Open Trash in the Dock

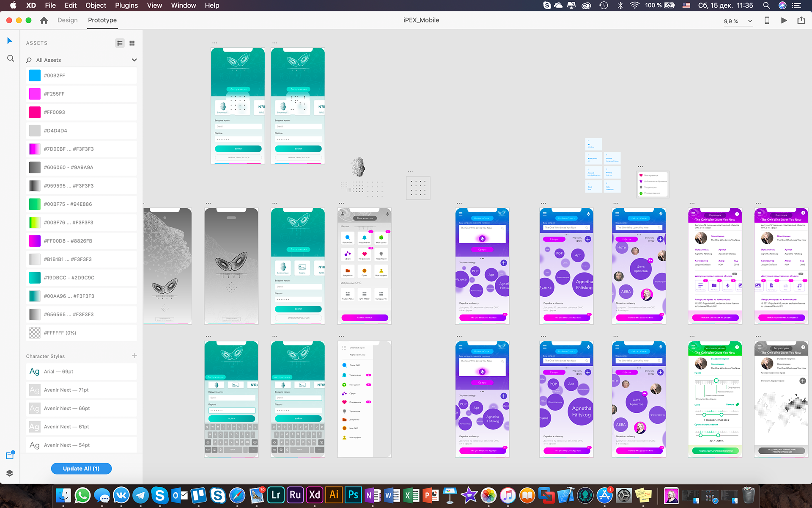(x=749, y=495)
